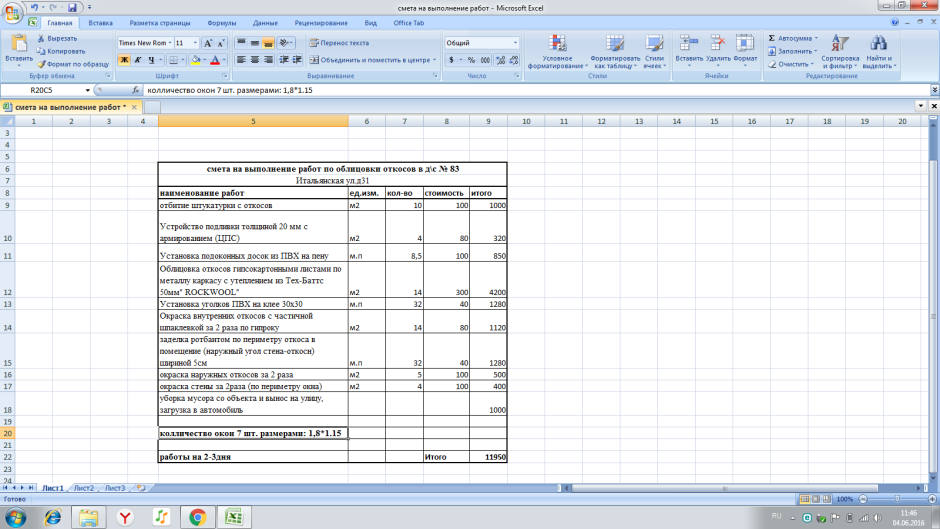Open the fill color dropdown arrow
Viewport: 940px width, 529px height.
204,60
